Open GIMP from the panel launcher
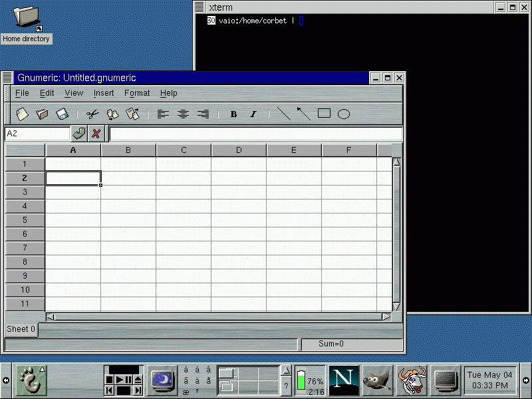The image size is (532, 399). pyautogui.click(x=378, y=380)
